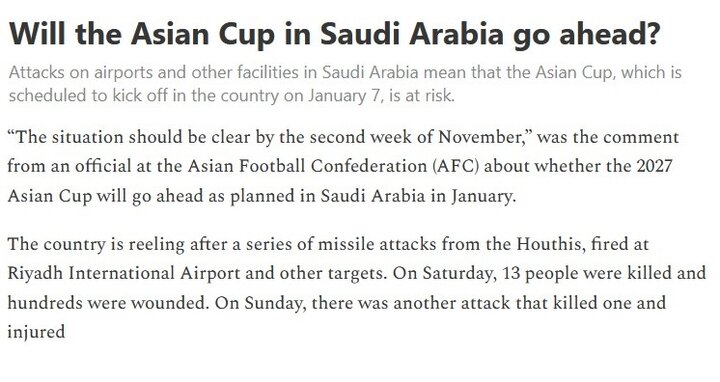Click the phrase "is at risk" in the subtitle
720x382 pixels.
(421, 96)
